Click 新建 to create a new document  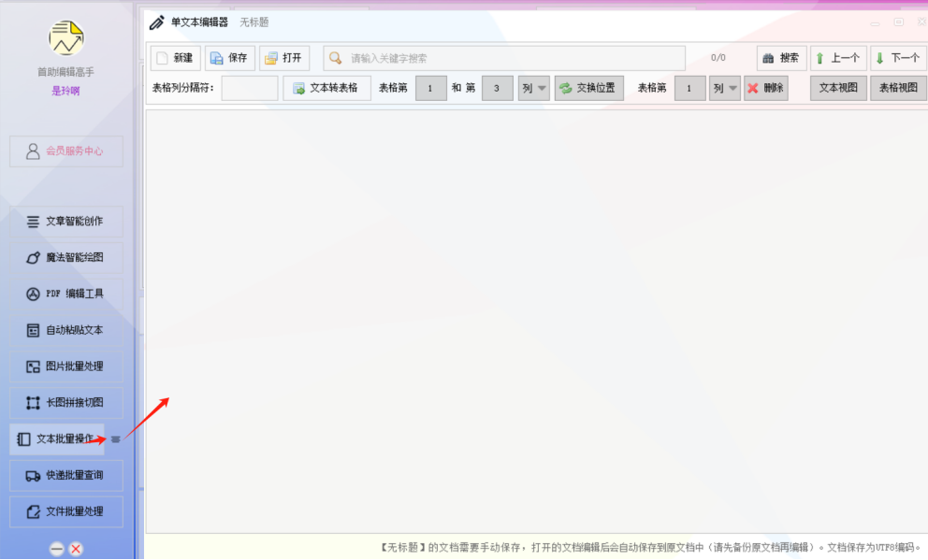[x=175, y=57]
